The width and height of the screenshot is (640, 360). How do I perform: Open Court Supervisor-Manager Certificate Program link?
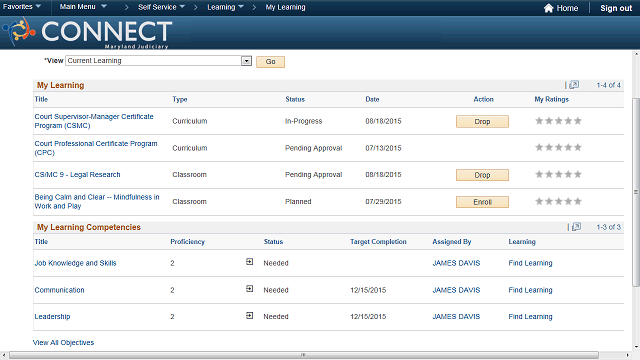94,121
